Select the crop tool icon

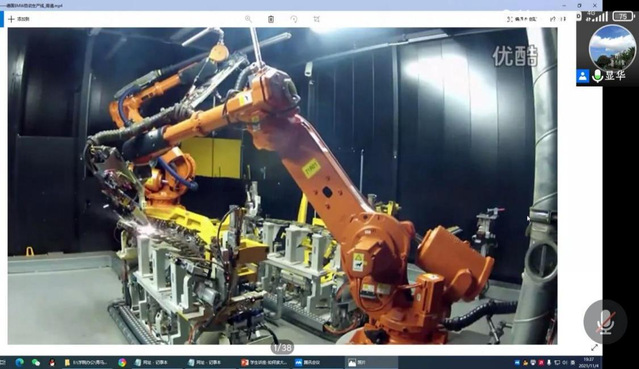[317, 19]
